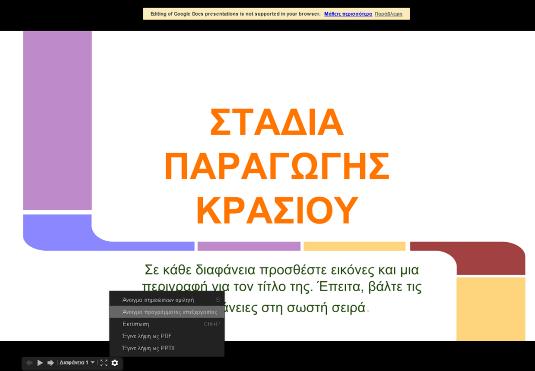Dismiss the browser warning via Παράβλεψη link
535x371 pixels.
point(388,14)
